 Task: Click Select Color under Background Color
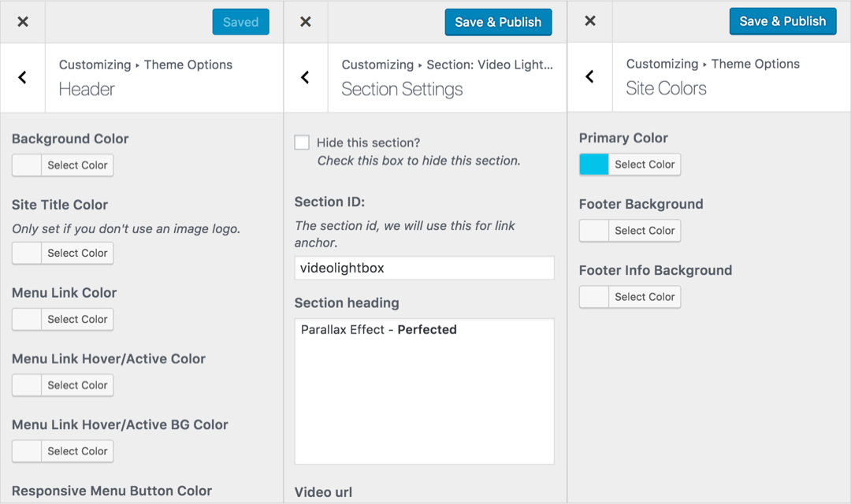coord(77,165)
